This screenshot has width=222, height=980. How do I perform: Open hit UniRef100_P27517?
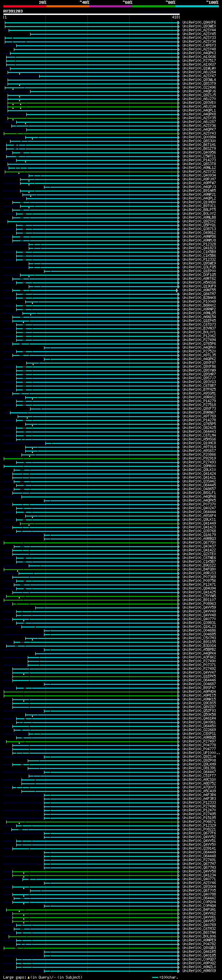[199, 60]
